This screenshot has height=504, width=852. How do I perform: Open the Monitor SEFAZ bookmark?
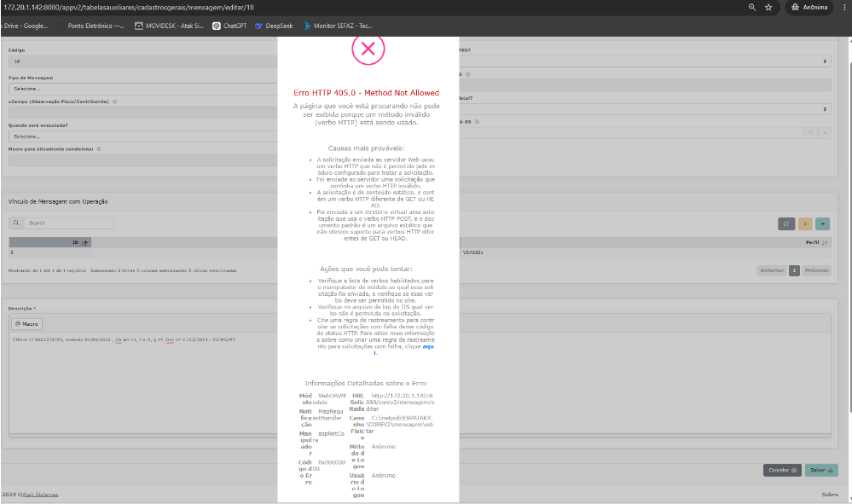coord(338,26)
